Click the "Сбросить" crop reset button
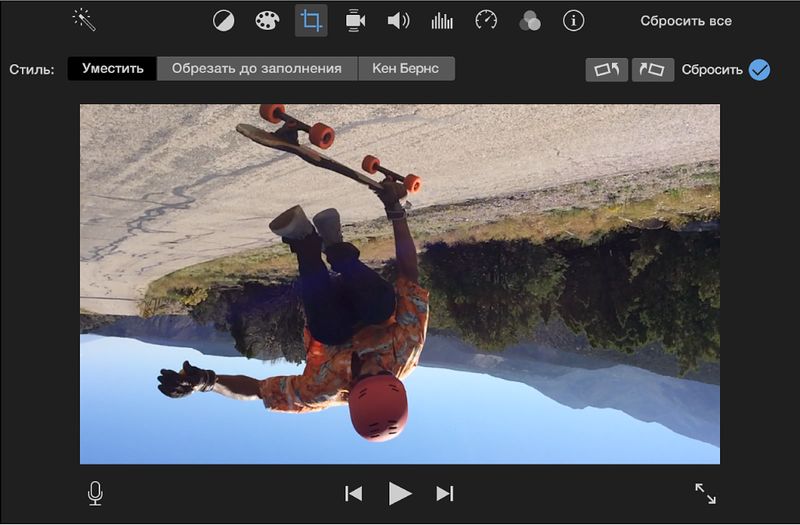Viewport: 800px width, 525px height. [x=712, y=70]
